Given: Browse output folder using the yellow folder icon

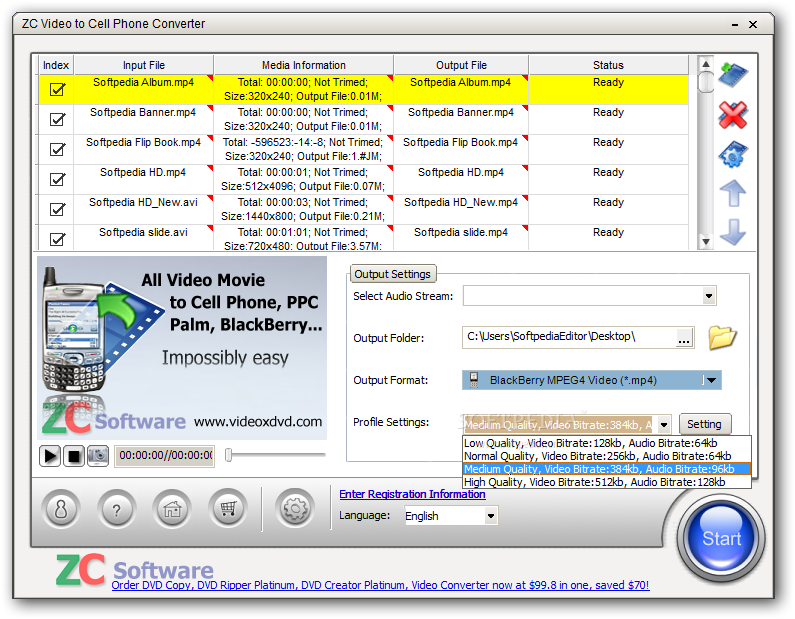Looking at the screenshot, I should pos(722,338).
